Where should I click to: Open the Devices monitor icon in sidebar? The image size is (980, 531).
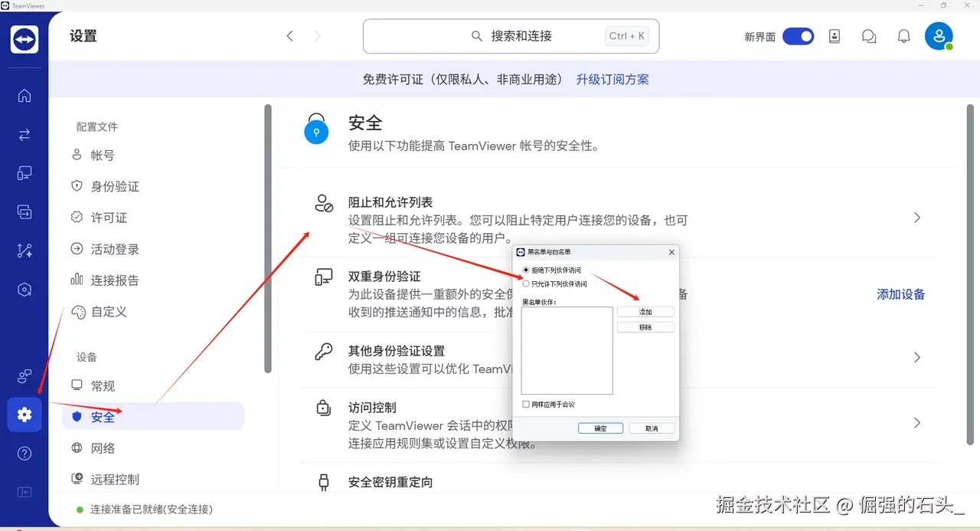coord(24,173)
